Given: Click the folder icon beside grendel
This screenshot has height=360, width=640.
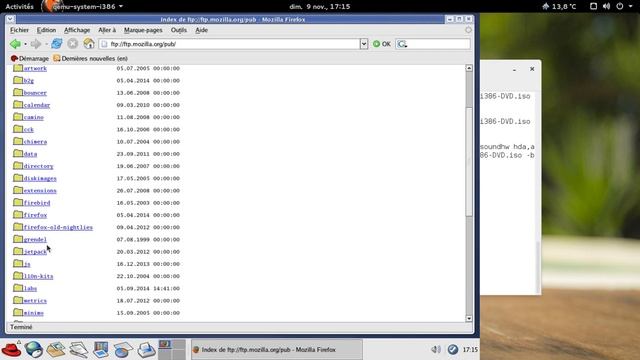Looking at the screenshot, I should tap(18, 239).
